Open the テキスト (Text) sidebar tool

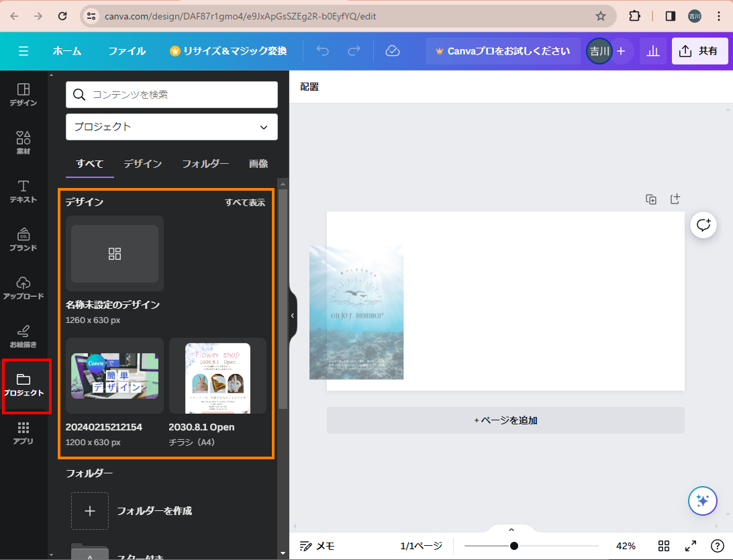pyautogui.click(x=23, y=191)
